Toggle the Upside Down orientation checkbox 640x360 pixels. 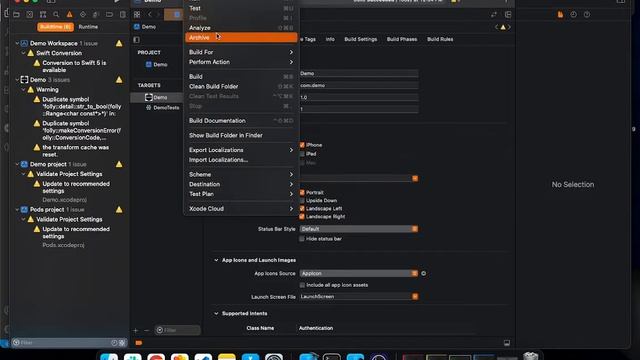pyautogui.click(x=302, y=200)
